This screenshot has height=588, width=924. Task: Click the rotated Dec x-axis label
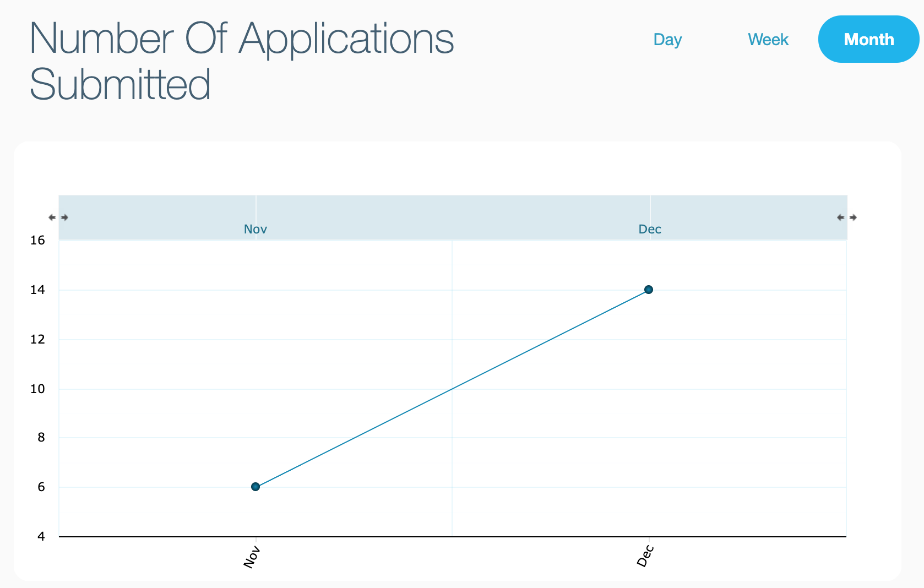(x=645, y=556)
